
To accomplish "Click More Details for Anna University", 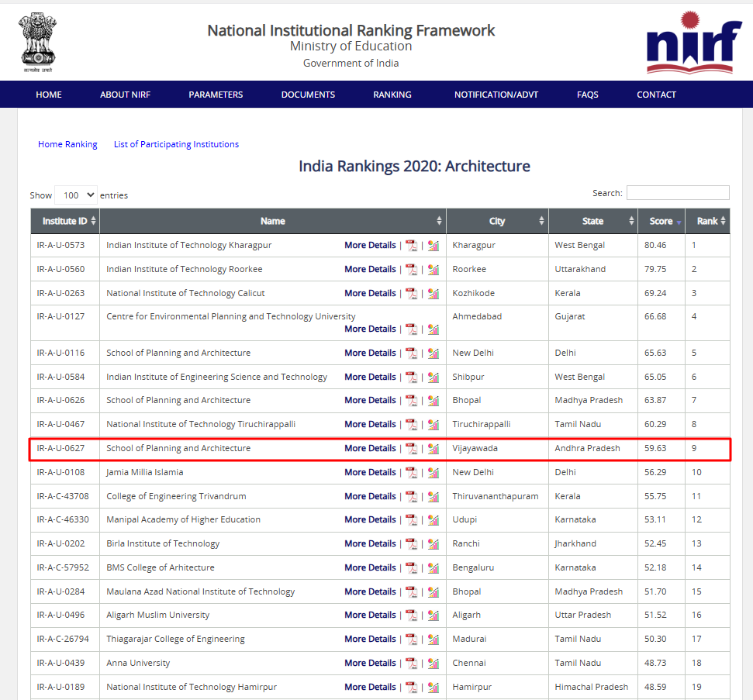I will [x=370, y=663].
